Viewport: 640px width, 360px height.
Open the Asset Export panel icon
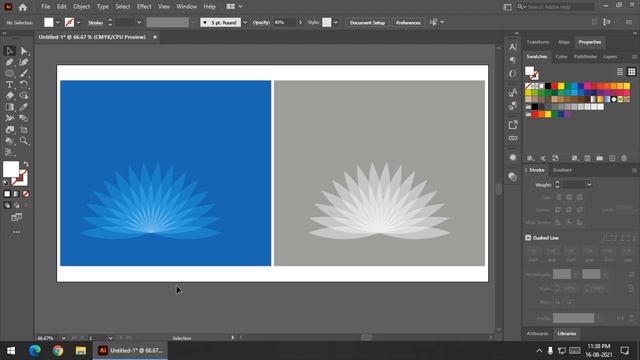coord(513,124)
